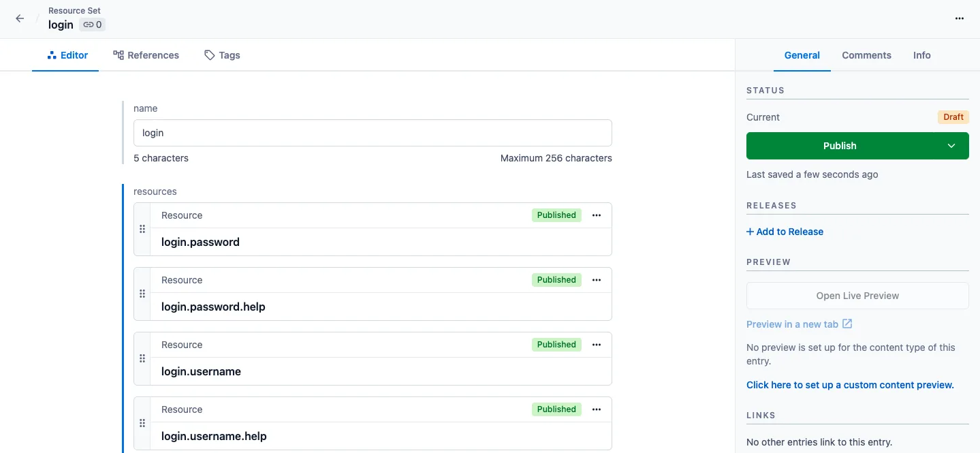Click the name input field containing login
Viewport: 980px width, 453px height.
click(373, 133)
